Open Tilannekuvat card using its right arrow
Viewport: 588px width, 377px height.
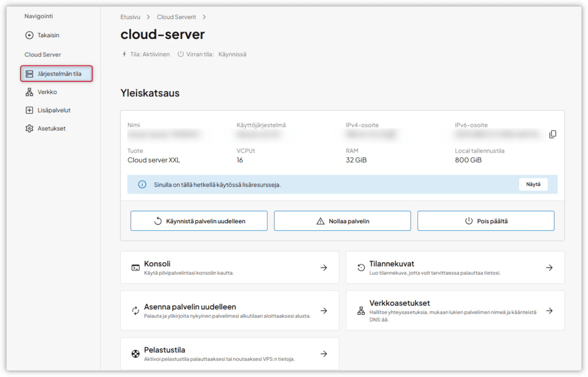point(549,267)
